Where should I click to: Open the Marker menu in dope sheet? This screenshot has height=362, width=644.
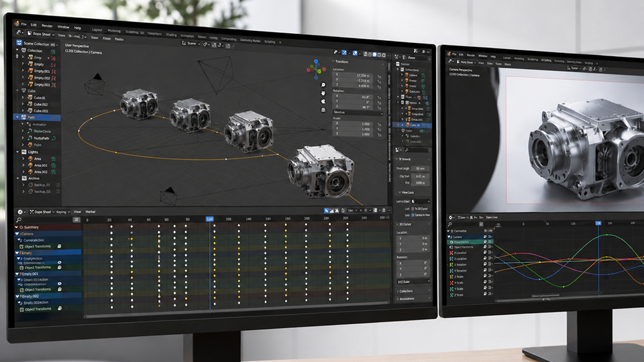[91, 213]
